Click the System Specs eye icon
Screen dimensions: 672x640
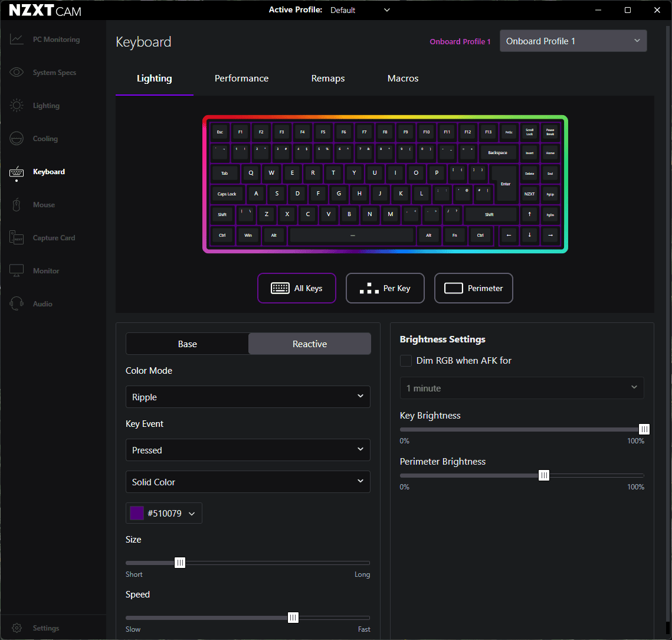[17, 73]
